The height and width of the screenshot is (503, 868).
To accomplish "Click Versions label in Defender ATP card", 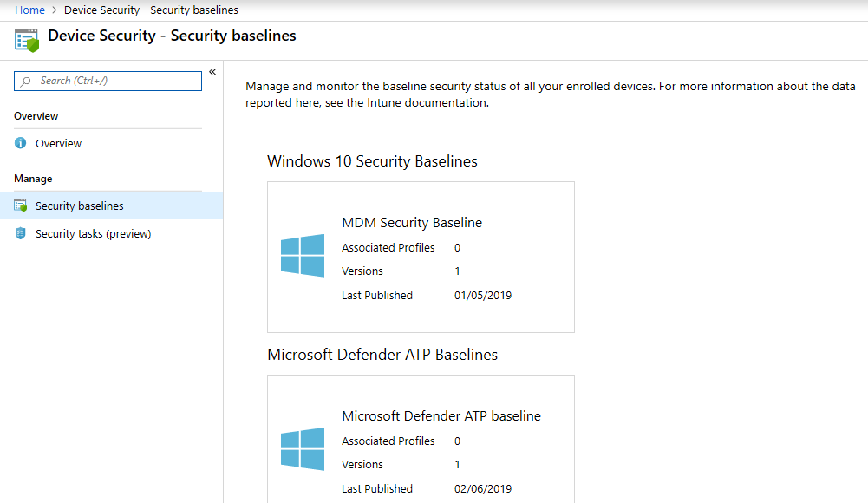I will pyautogui.click(x=362, y=465).
